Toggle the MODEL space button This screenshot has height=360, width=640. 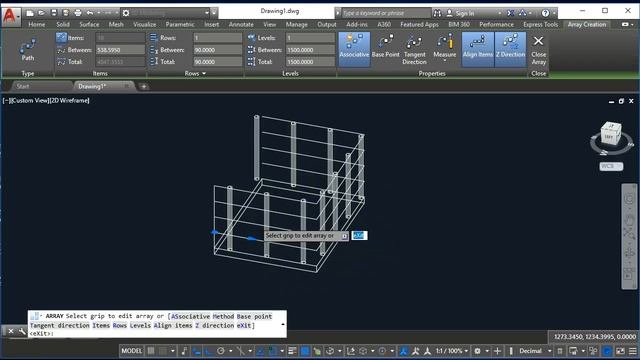tap(131, 351)
